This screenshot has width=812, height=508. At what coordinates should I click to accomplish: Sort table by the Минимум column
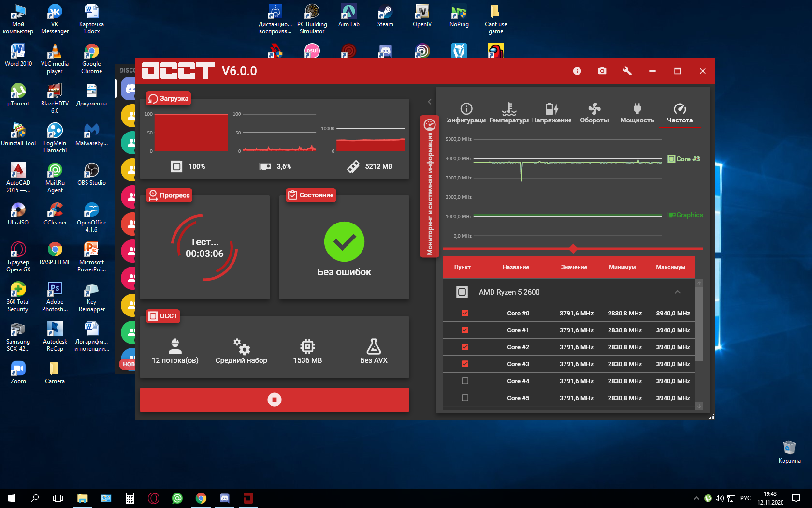(623, 267)
